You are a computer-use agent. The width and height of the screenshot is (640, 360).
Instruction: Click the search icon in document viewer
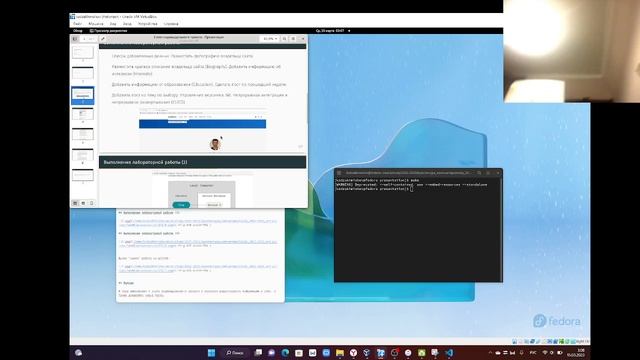point(284,39)
